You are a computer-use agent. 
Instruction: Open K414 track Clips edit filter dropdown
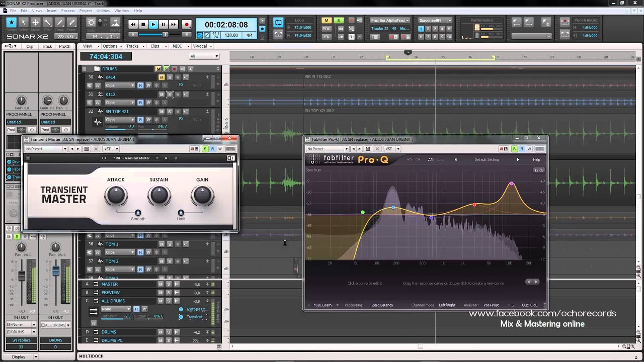click(x=120, y=85)
